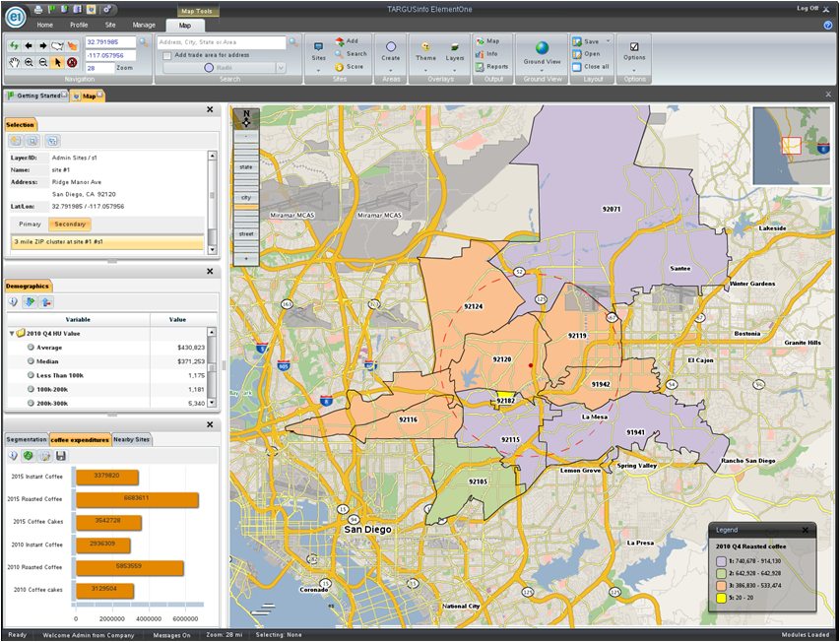Click the orange color swatch in Legend

[721, 585]
